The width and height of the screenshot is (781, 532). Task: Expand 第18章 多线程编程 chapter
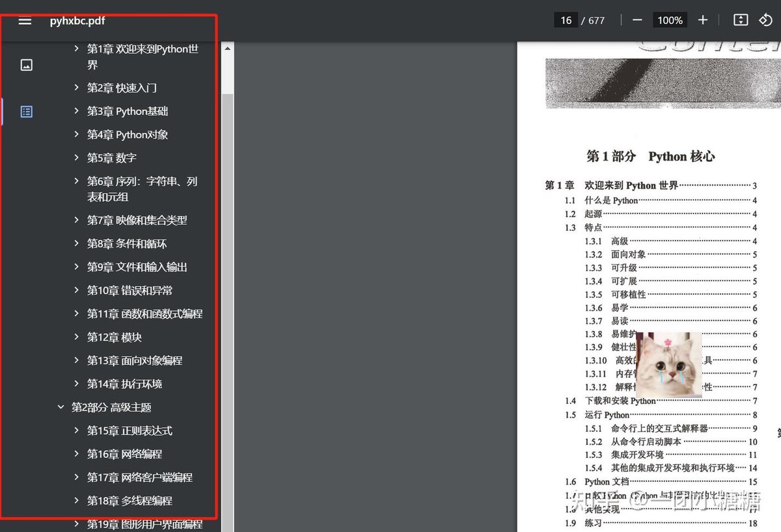(77, 500)
